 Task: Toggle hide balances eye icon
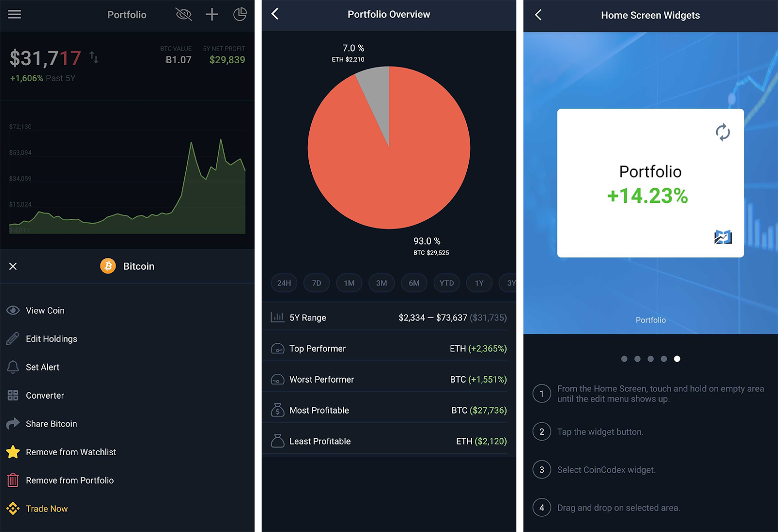[184, 14]
